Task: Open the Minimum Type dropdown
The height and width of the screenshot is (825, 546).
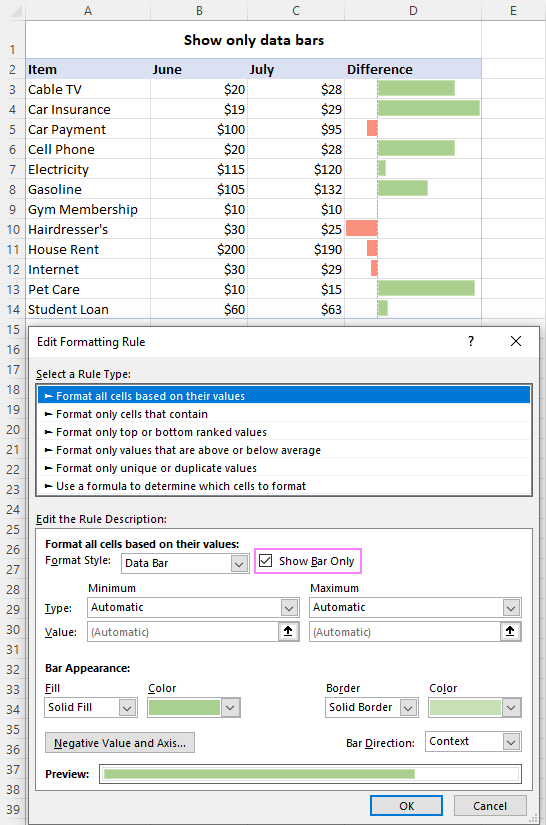Action: pyautogui.click(x=289, y=608)
